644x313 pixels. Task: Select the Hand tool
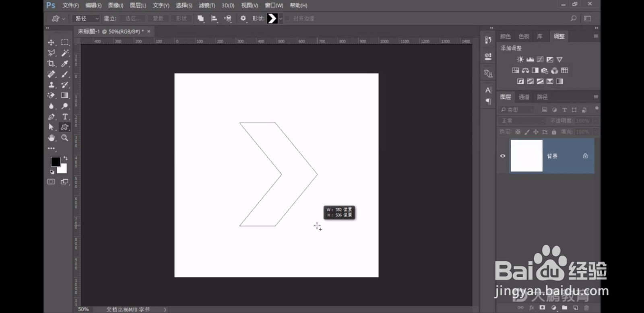point(51,138)
